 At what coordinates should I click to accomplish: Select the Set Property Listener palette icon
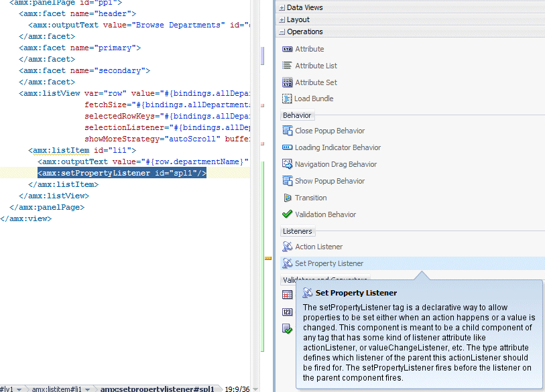tap(287, 263)
